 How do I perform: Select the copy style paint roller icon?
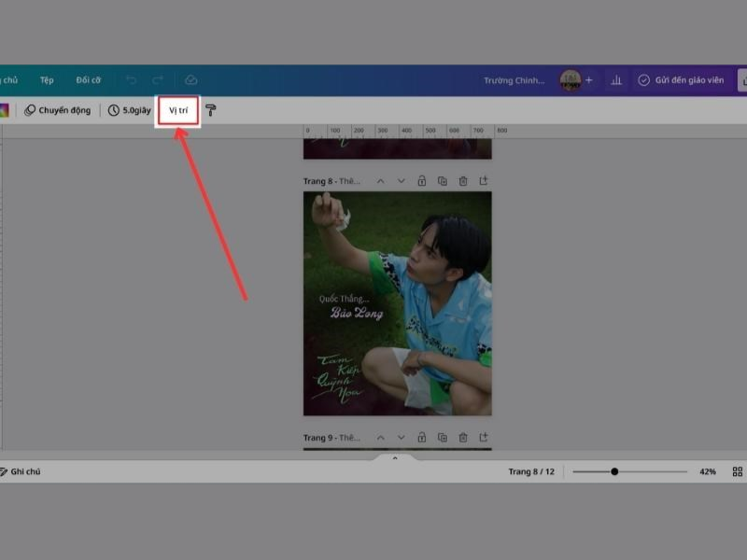pos(212,110)
